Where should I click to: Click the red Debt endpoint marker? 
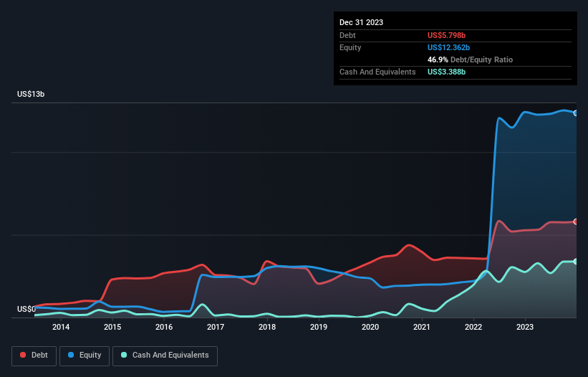click(576, 221)
